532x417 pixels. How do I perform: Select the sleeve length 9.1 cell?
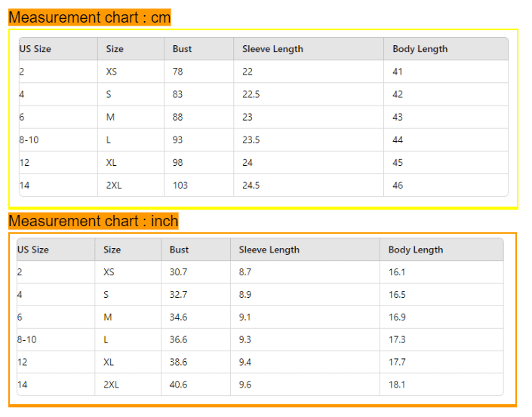click(x=245, y=317)
